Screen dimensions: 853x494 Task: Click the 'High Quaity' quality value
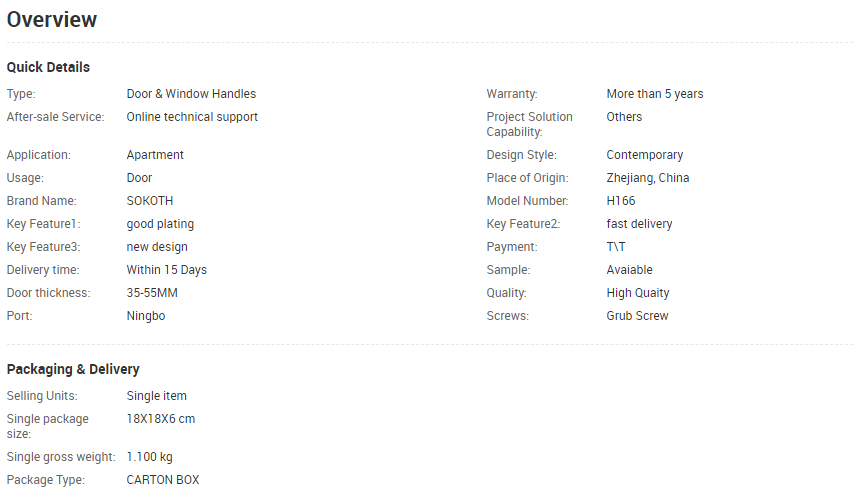click(638, 293)
